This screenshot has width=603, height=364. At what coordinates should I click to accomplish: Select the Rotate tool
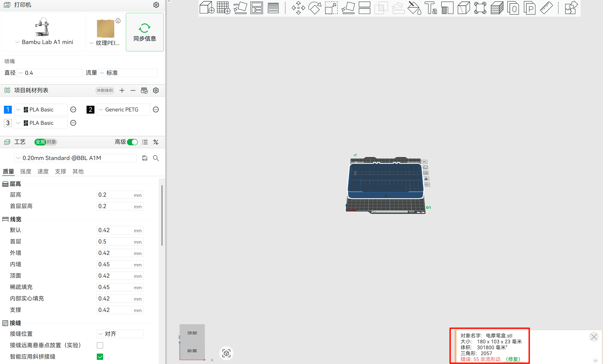tap(315, 8)
